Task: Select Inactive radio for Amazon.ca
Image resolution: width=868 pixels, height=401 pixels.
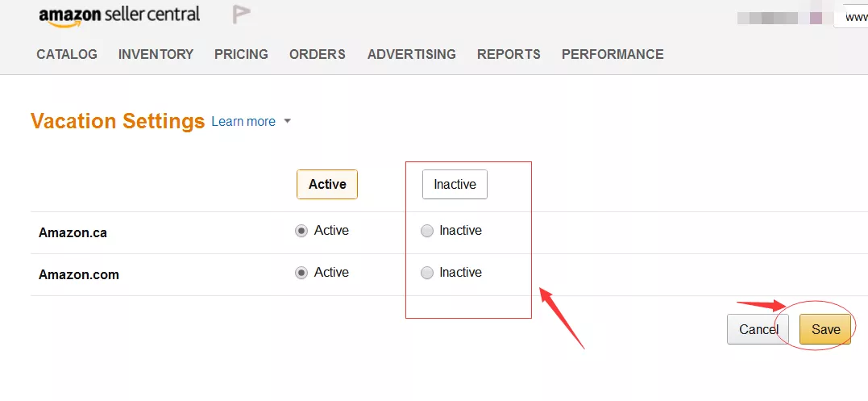Action: pyautogui.click(x=427, y=232)
